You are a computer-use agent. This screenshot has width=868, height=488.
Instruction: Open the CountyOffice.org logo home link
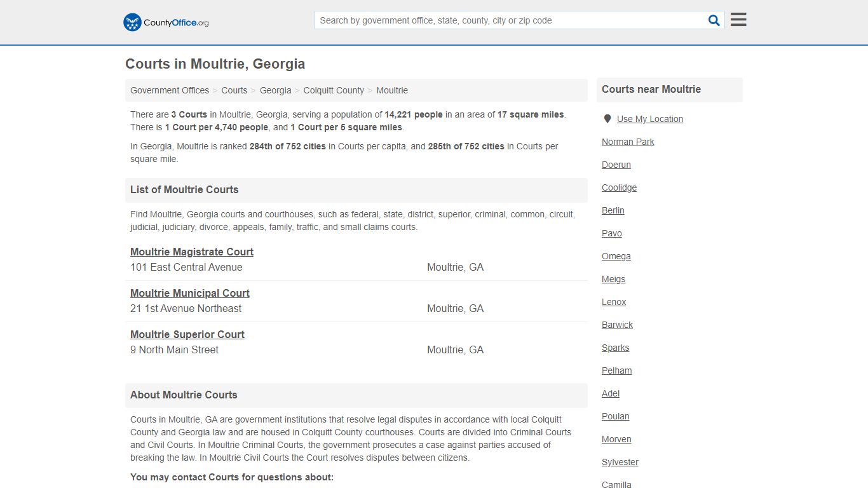coord(166,22)
